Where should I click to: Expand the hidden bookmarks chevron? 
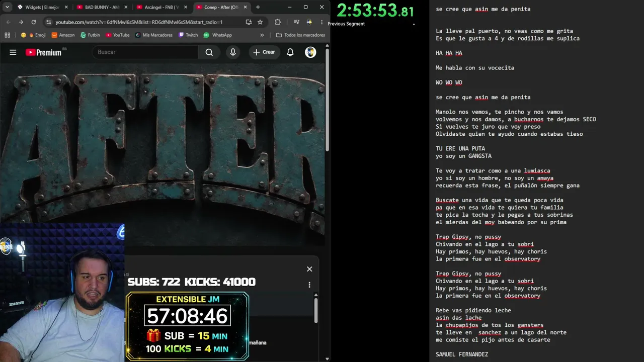(x=262, y=35)
